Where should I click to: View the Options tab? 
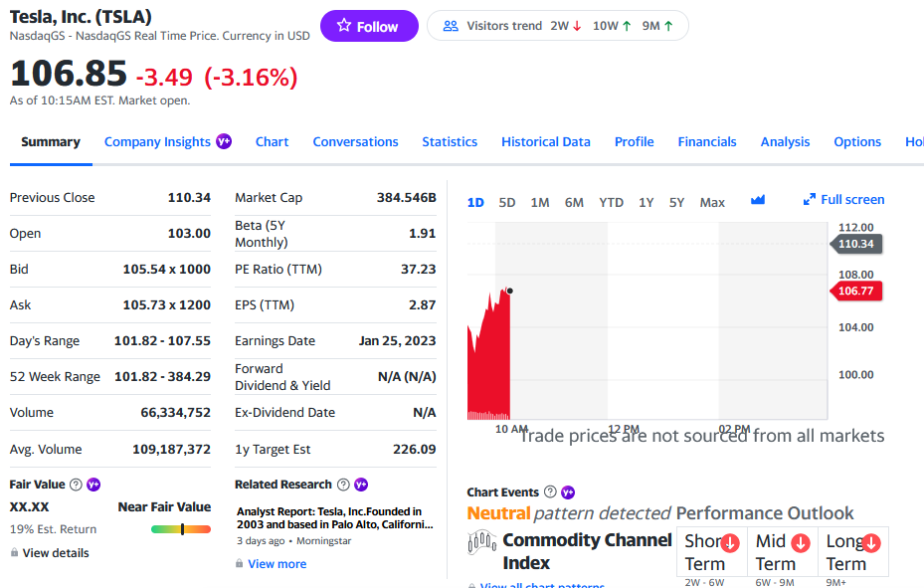tap(857, 142)
